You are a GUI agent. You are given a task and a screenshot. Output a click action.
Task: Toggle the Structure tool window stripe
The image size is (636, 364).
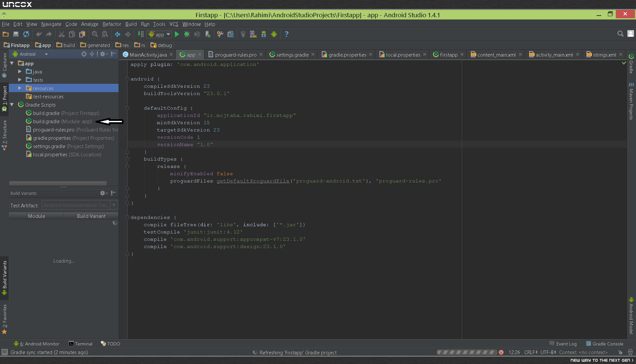(4, 135)
